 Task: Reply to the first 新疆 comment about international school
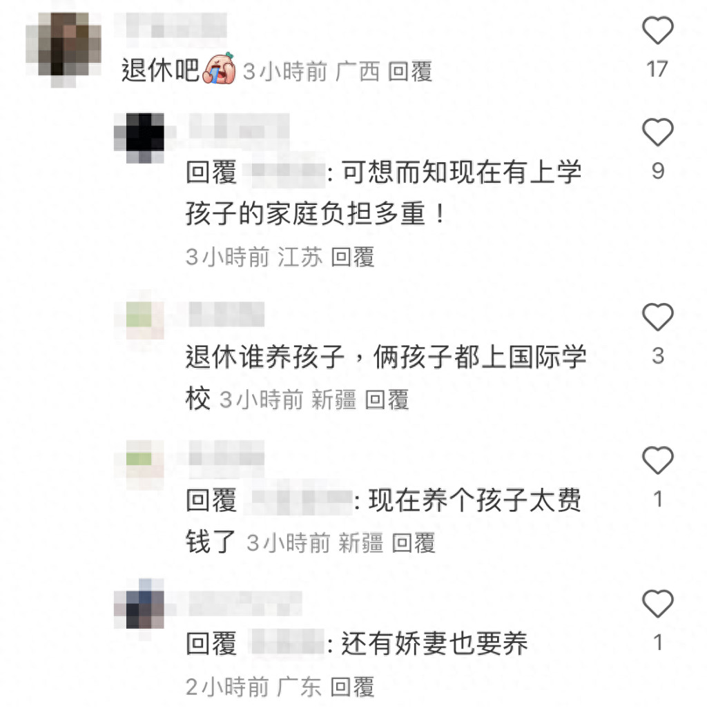point(387,400)
